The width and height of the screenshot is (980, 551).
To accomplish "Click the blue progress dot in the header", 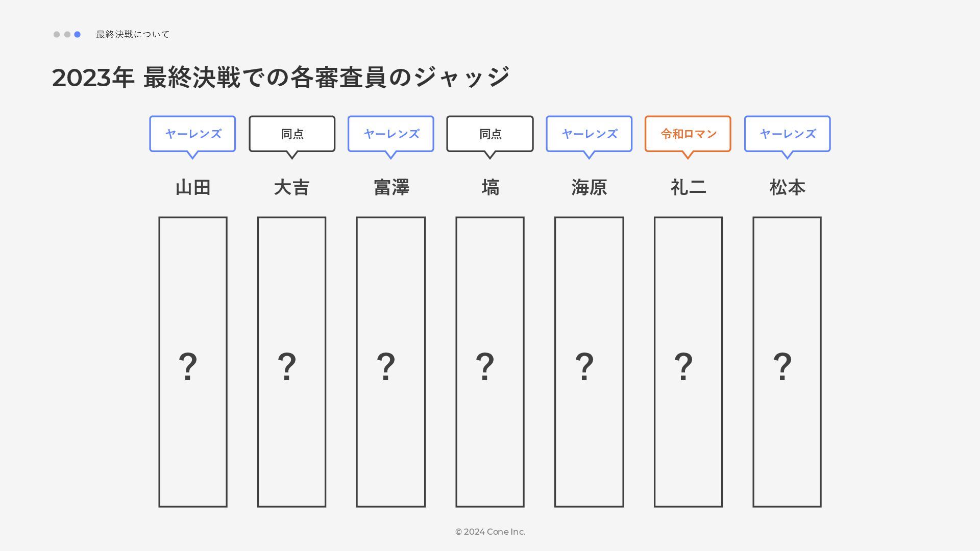I will [x=77, y=35].
